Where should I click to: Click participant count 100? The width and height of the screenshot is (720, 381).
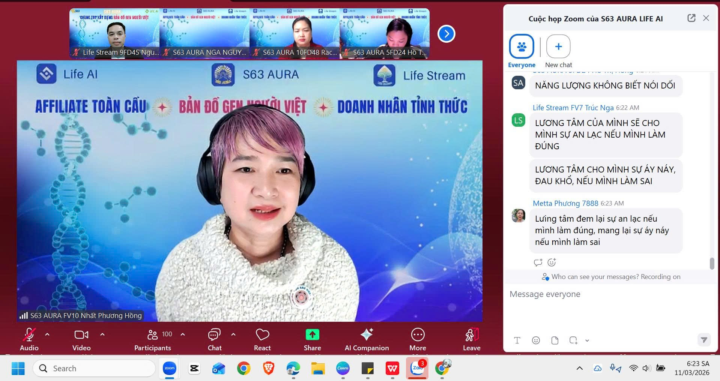167,334
